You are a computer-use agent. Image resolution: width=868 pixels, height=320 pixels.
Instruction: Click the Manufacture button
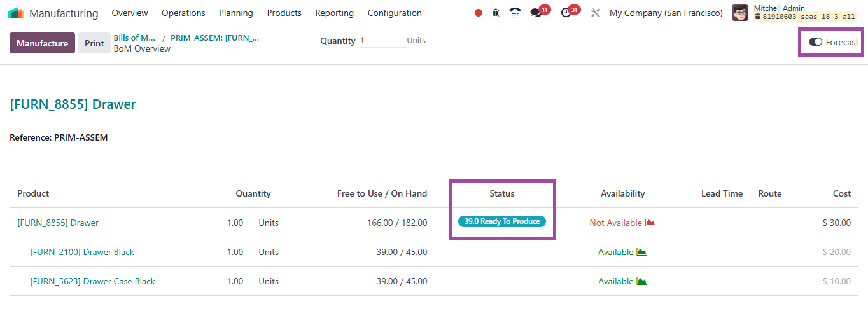click(42, 43)
